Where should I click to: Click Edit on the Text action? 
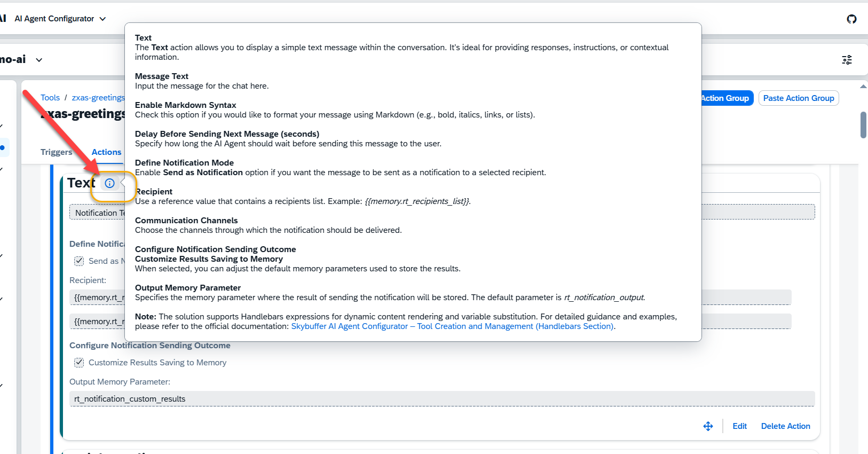click(739, 426)
